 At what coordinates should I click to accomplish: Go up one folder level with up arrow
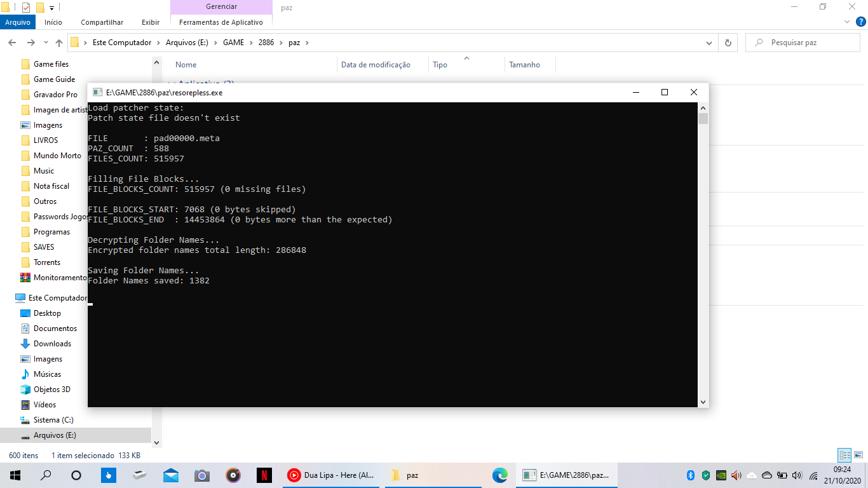[x=59, y=43]
